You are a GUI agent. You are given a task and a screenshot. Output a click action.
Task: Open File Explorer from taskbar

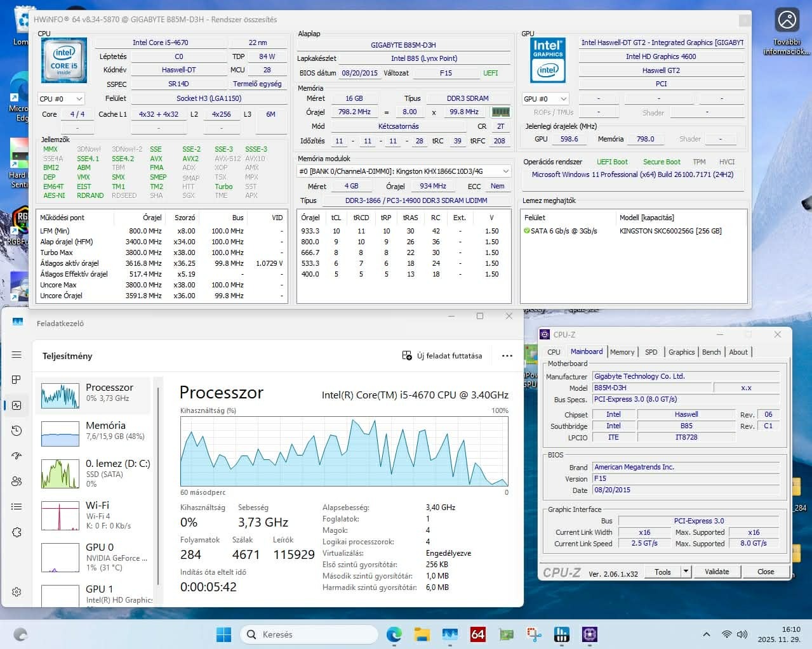click(x=422, y=634)
